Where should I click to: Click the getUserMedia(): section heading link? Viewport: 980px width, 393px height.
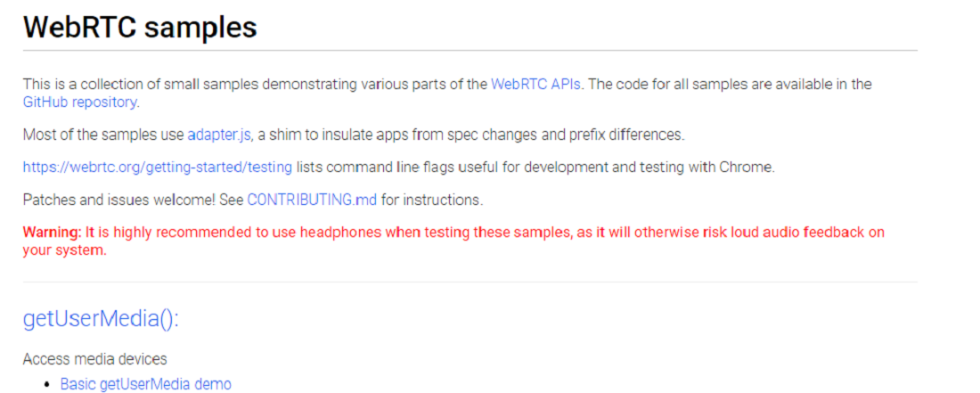(x=101, y=319)
